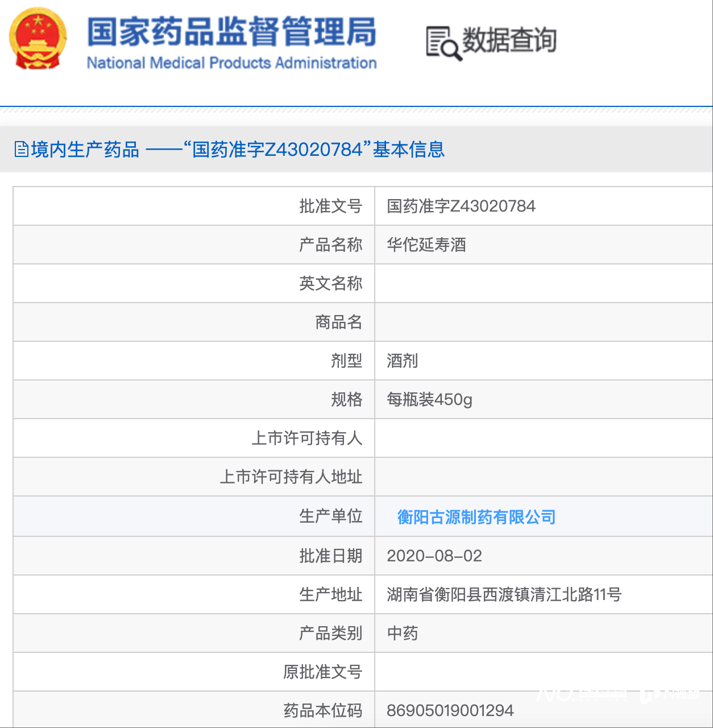Select product name 华佗延寿酒
Screen dimensions: 713x728
pyautogui.click(x=426, y=245)
